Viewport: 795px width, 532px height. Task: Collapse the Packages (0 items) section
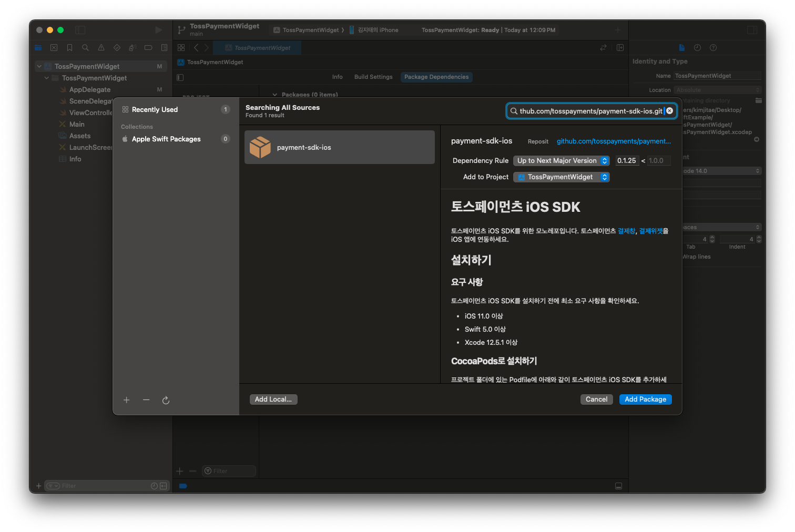point(274,95)
